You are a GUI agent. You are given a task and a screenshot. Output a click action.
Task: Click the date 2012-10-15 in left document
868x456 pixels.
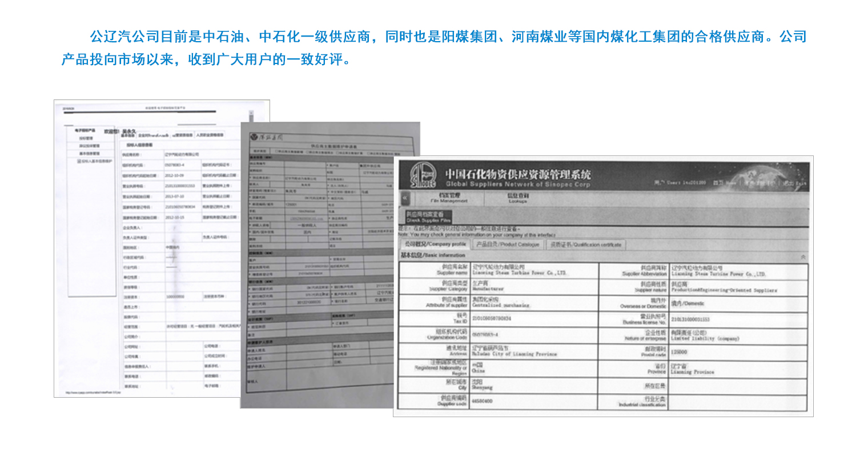(x=174, y=217)
